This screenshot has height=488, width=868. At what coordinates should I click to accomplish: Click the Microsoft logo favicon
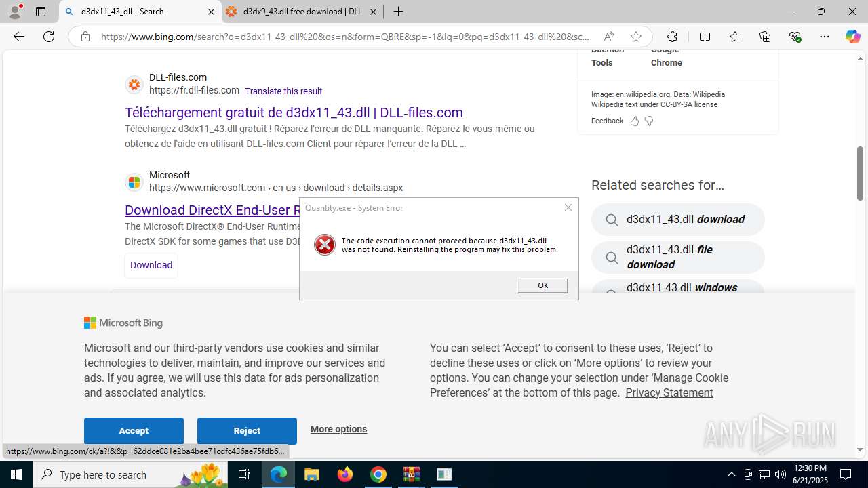click(x=134, y=182)
